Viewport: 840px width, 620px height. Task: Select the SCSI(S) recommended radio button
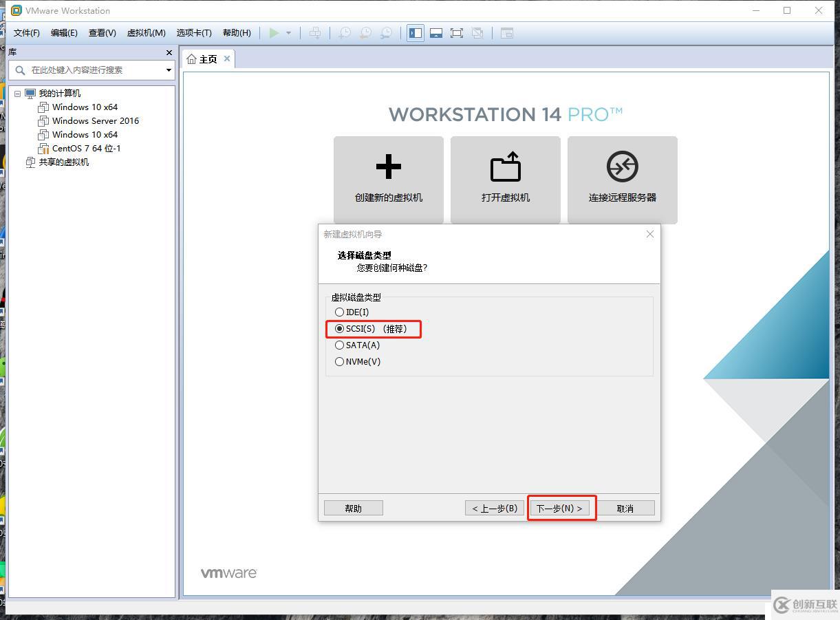pos(339,329)
